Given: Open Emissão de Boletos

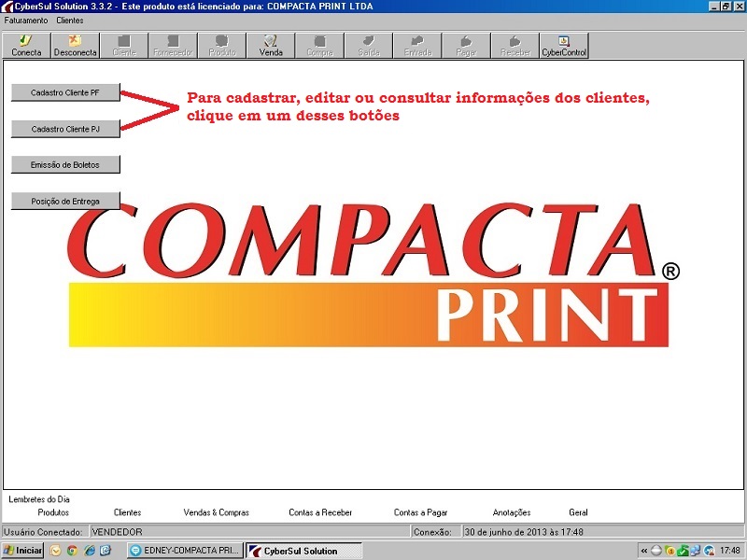Looking at the screenshot, I should pos(65,165).
